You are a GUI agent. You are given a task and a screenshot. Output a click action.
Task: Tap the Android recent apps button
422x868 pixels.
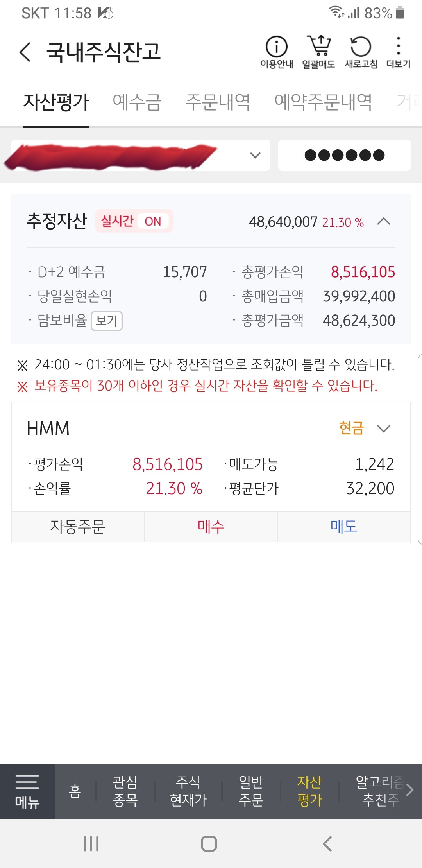coord(91,843)
